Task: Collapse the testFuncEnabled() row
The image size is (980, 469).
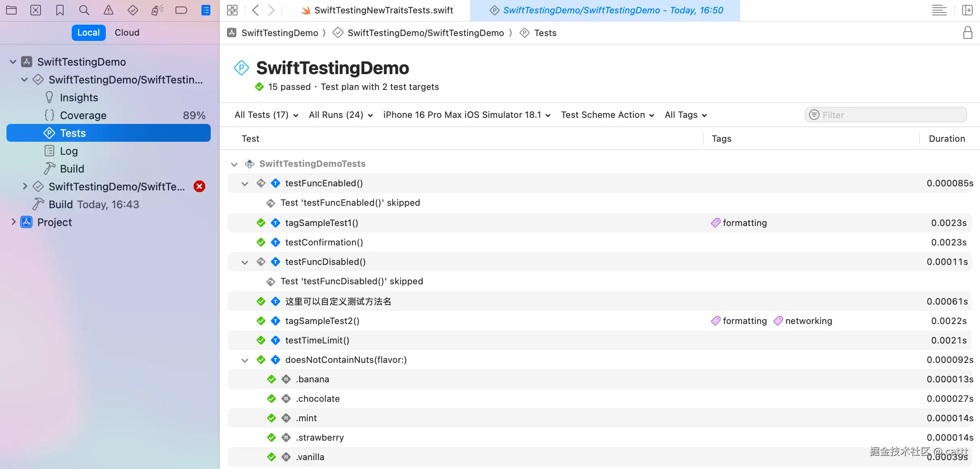Action: pyautogui.click(x=245, y=183)
